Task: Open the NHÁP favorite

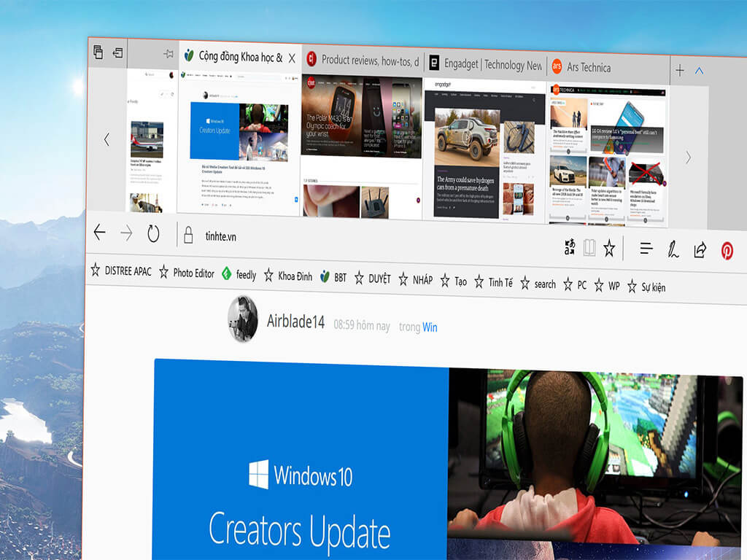Action: click(x=415, y=280)
